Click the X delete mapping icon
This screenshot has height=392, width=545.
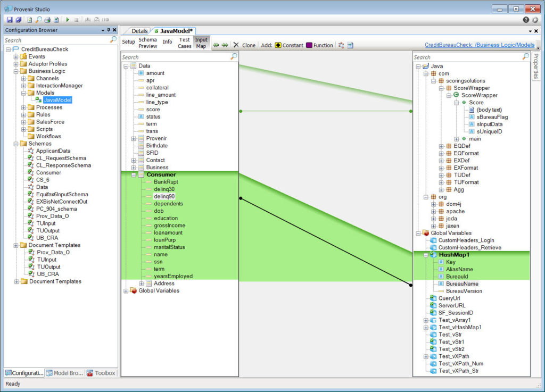[236, 45]
